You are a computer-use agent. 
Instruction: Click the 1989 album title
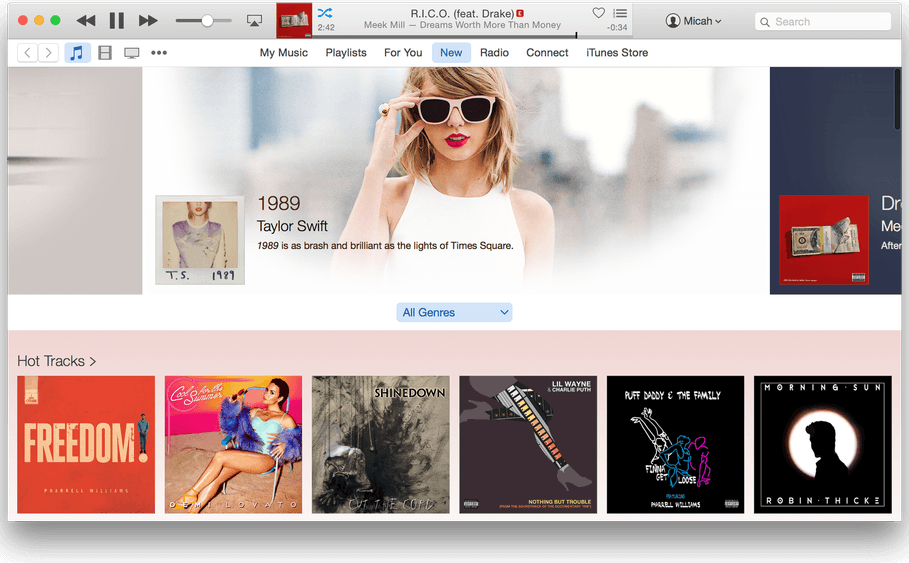point(279,204)
